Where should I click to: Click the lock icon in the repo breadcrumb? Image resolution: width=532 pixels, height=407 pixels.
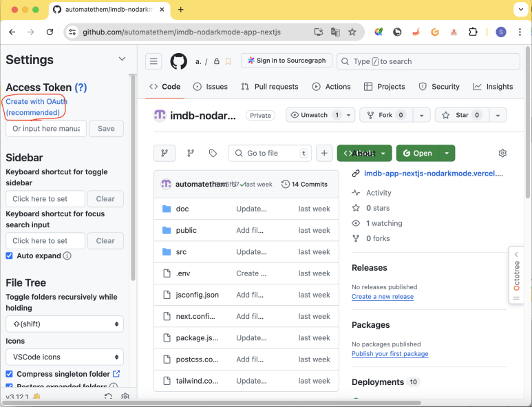pos(217,61)
